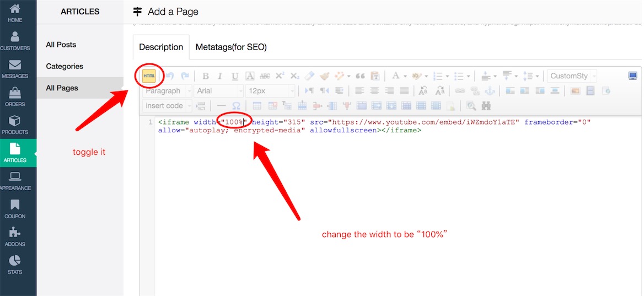Toggle bold formatting in editor toolbar

[x=206, y=76]
